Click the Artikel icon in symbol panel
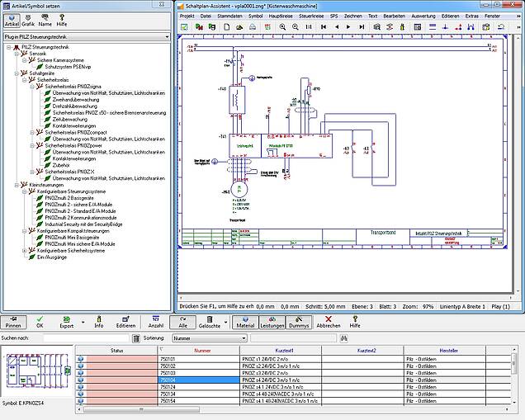Screen dimensions: 525x420 point(11,18)
